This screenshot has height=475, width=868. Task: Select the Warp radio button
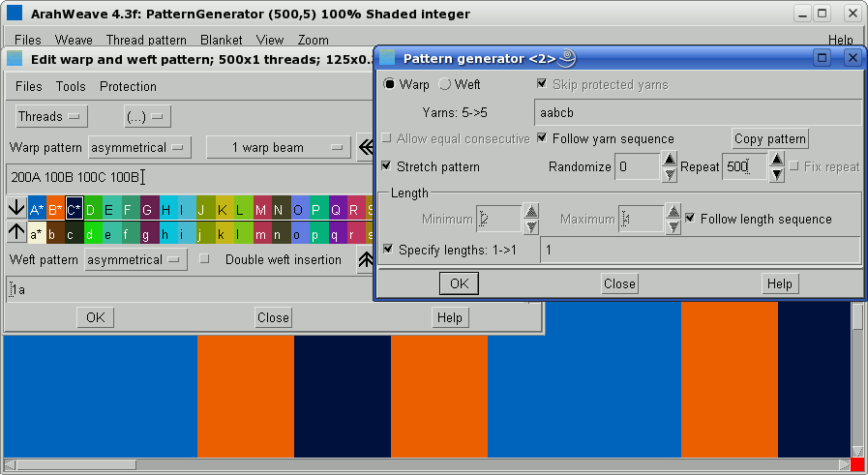[x=389, y=84]
